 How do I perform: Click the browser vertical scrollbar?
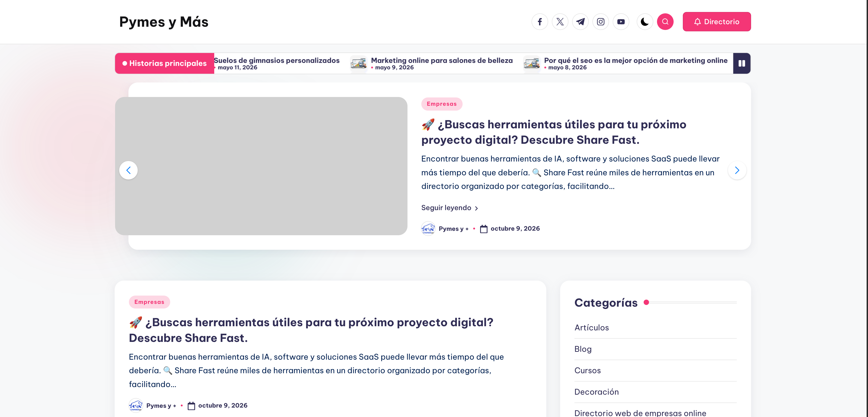pyautogui.click(x=867, y=209)
